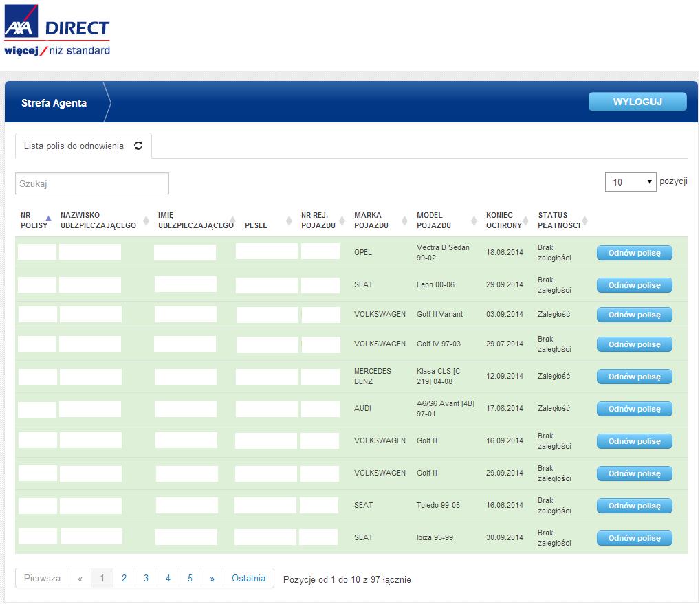Click the AXA Direct logo
This screenshot has height=604, width=700.
[x=57, y=30]
